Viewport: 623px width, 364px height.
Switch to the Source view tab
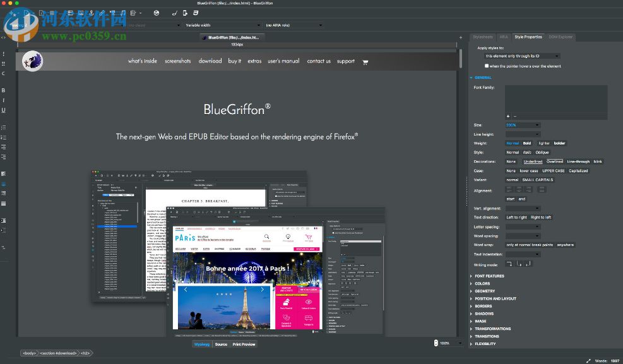[221, 344]
